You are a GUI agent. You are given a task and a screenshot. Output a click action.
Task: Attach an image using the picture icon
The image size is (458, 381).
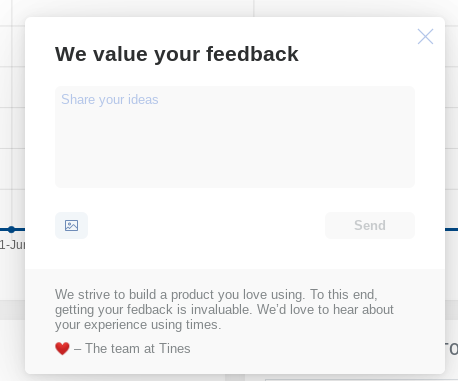[x=71, y=225]
